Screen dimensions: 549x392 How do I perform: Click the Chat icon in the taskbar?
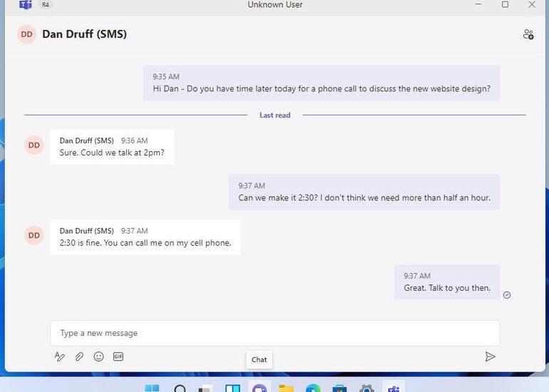(260, 388)
